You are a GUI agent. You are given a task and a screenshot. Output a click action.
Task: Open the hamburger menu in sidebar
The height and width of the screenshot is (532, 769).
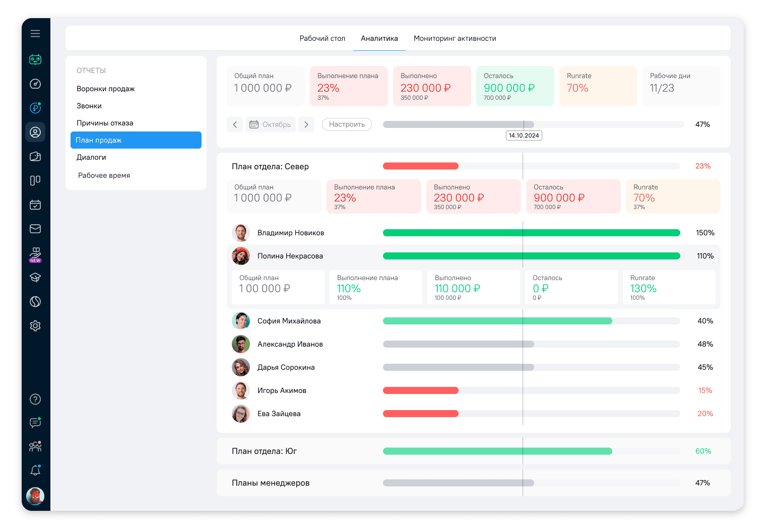35,34
